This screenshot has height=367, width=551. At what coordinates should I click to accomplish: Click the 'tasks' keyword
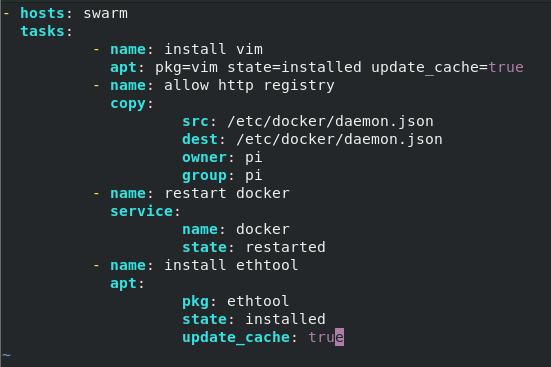pyautogui.click(x=42, y=31)
